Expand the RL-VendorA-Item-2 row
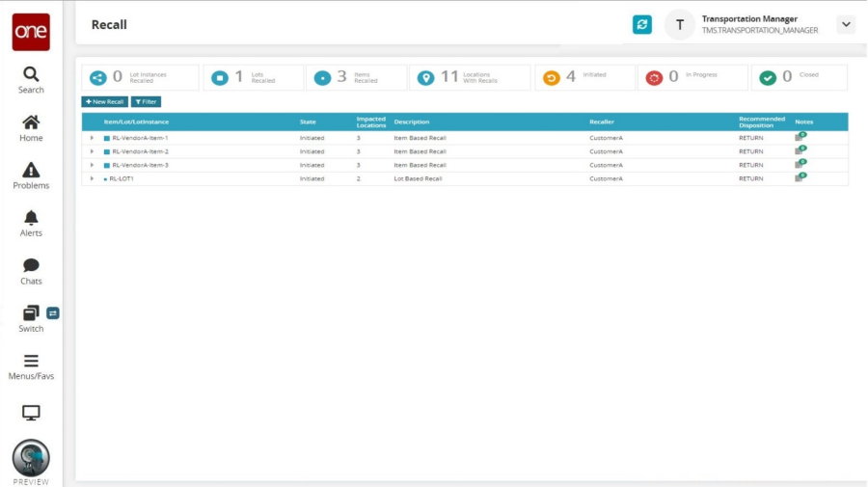This screenshot has width=868, height=487. point(93,151)
